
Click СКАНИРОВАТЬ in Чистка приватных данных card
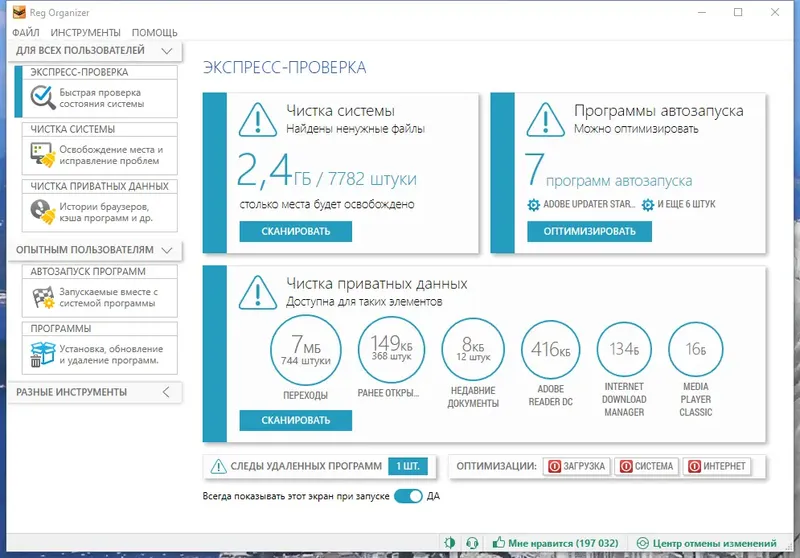(x=296, y=420)
